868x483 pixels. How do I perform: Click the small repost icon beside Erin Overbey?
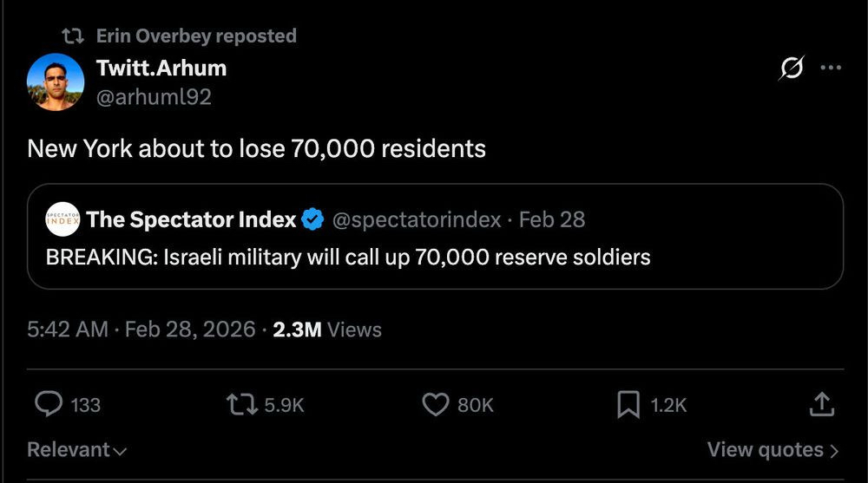(73, 36)
